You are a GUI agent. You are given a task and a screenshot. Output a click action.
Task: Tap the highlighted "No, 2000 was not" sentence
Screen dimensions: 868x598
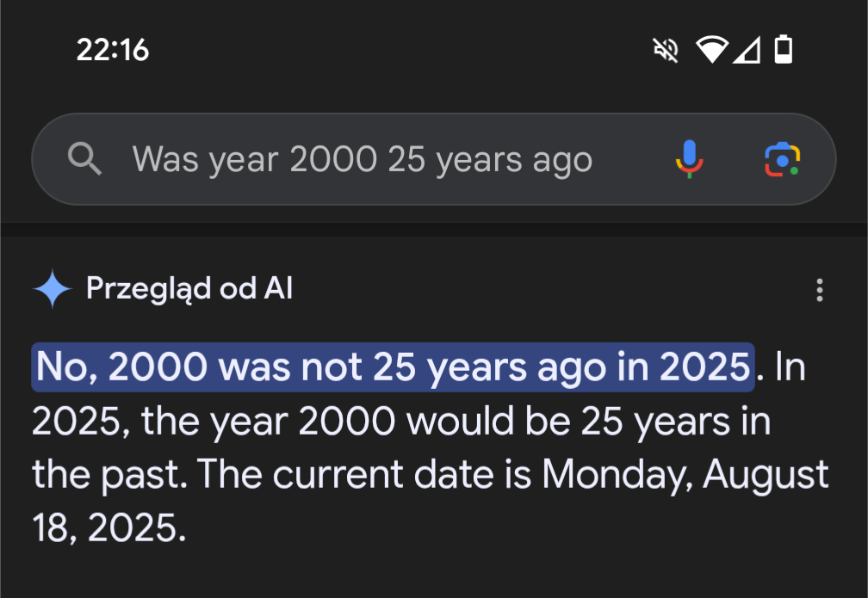(x=393, y=367)
